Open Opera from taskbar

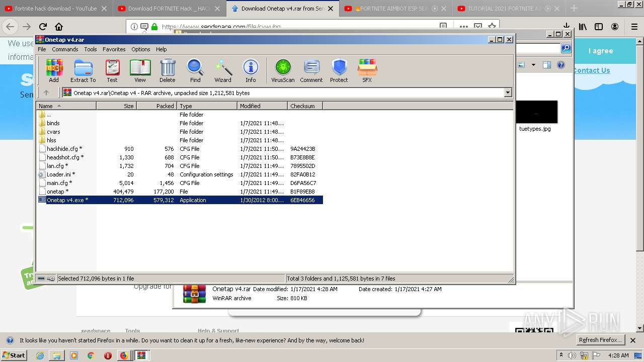point(108,355)
